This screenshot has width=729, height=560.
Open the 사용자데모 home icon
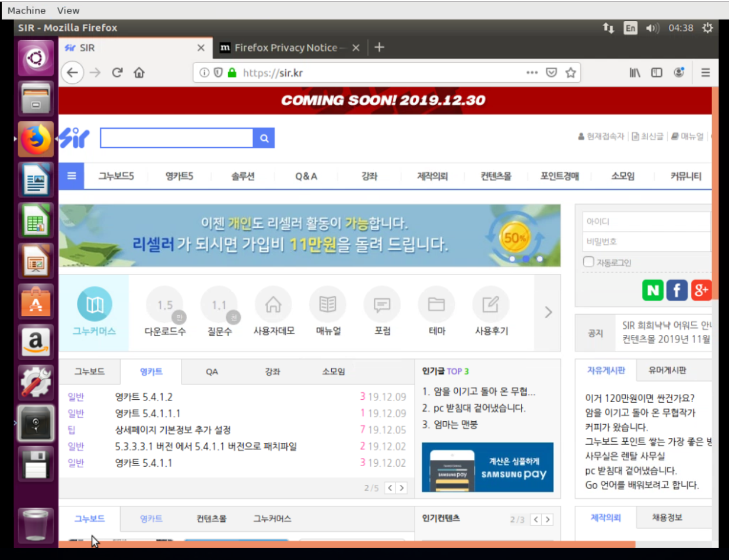[x=273, y=305]
